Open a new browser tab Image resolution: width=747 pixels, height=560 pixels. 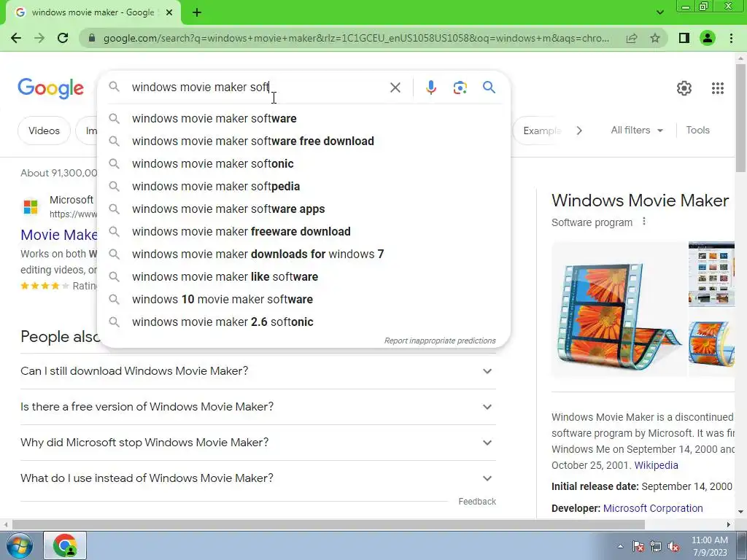pos(197,12)
